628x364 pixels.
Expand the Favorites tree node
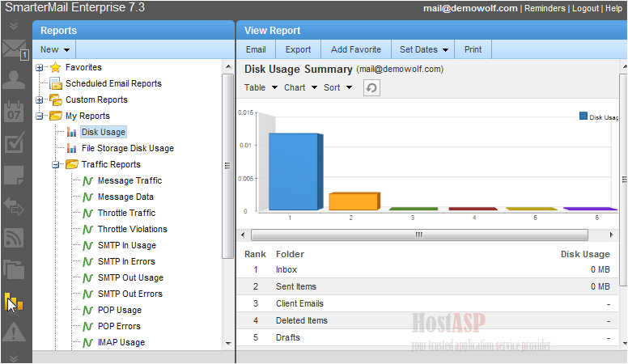pyautogui.click(x=39, y=68)
